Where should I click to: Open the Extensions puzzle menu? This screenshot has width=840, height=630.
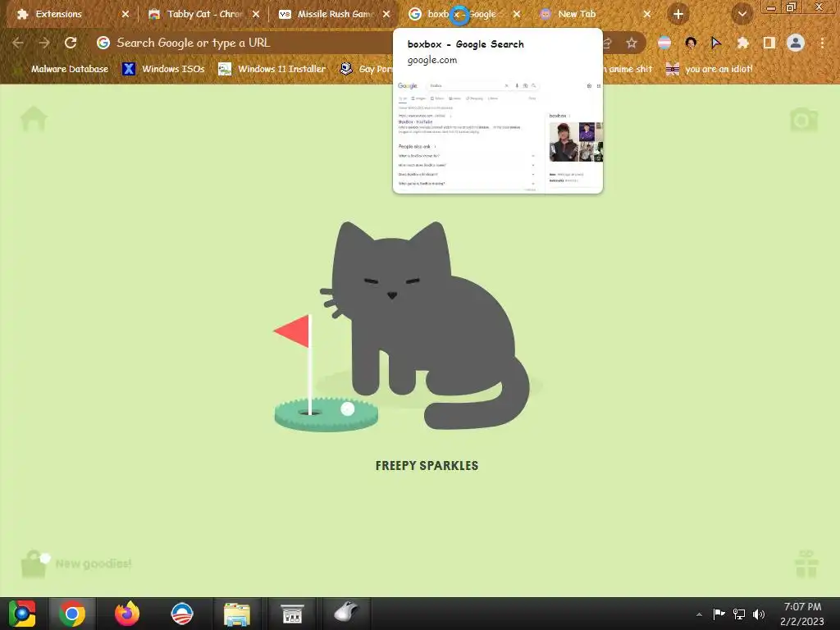(x=742, y=43)
